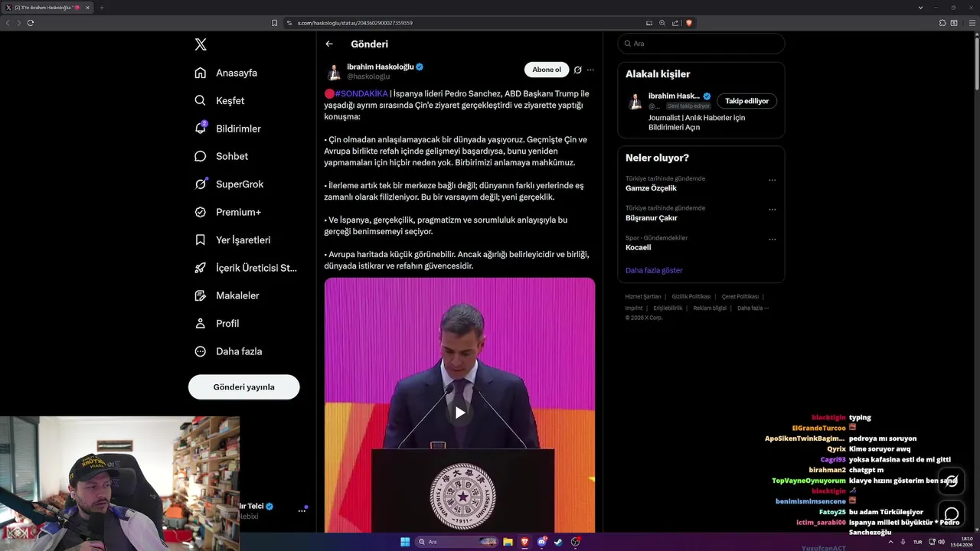Viewport: 980px width, 551px height.
Task: Expand browser tab list chevron
Action: click(x=920, y=8)
